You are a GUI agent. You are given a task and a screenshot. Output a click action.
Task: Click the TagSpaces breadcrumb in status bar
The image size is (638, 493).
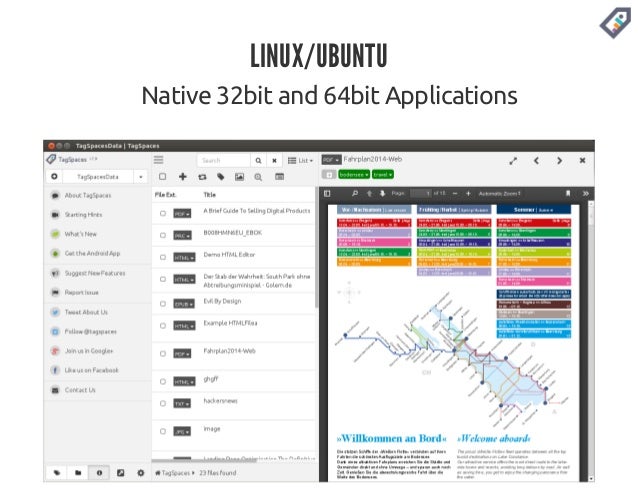(x=175, y=473)
